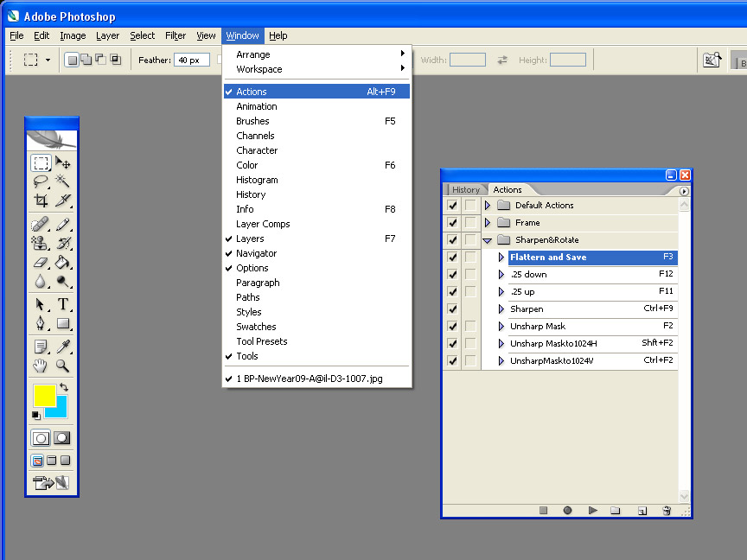
Task: Switch to Quick Mask Mode
Action: [x=62, y=438]
